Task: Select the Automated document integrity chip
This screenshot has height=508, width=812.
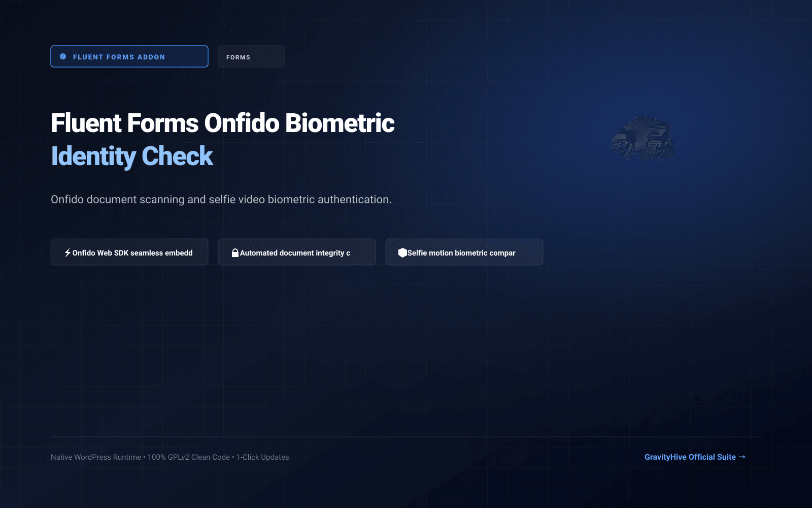Action: point(297,252)
